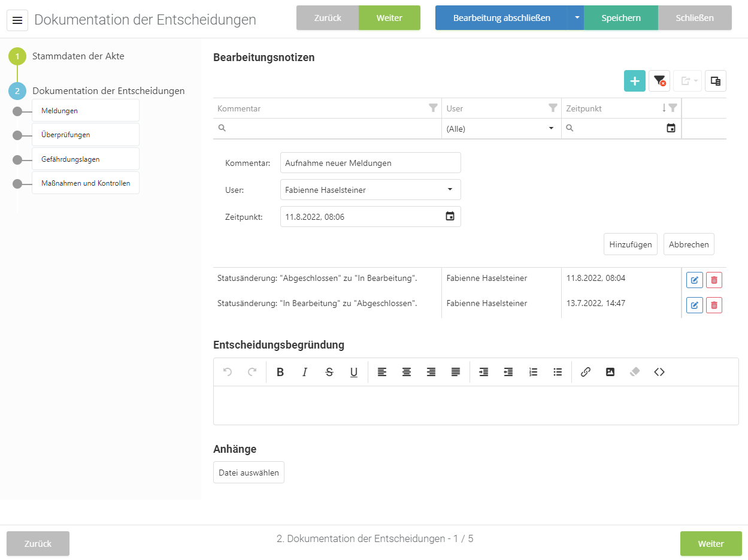748x560 pixels.
Task: Edit the first Statusänderung entry with the pencil icon
Action: 694,280
